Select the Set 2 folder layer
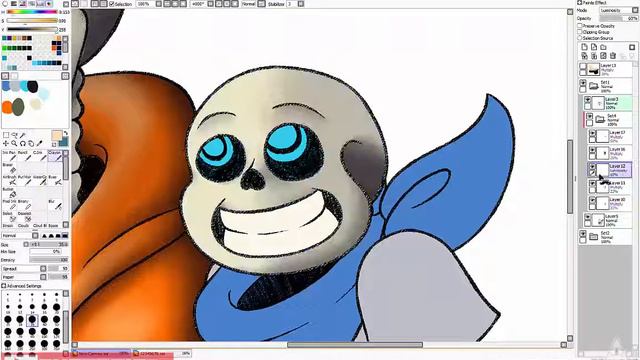Viewport: 640px width, 360px height. coord(605,237)
